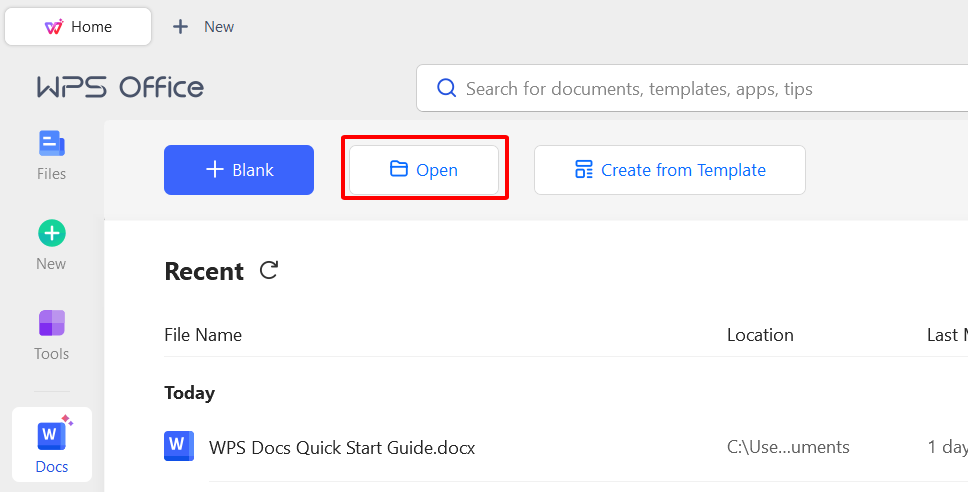Click the Recent heading
Screen dimensions: 968x492
[204, 272]
